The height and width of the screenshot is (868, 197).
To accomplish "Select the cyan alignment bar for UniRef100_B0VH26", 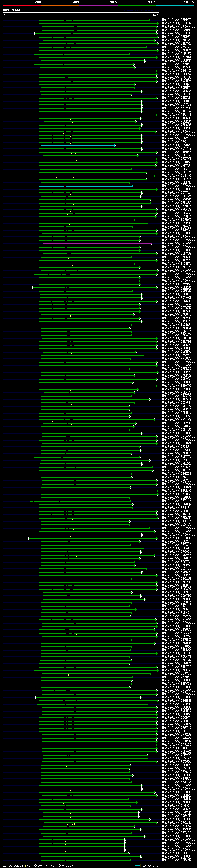I will 78,145.
